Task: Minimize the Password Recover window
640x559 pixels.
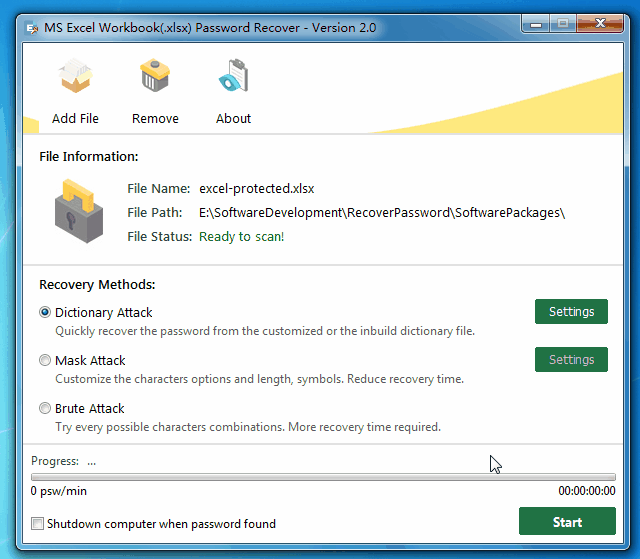Action: (x=536, y=24)
